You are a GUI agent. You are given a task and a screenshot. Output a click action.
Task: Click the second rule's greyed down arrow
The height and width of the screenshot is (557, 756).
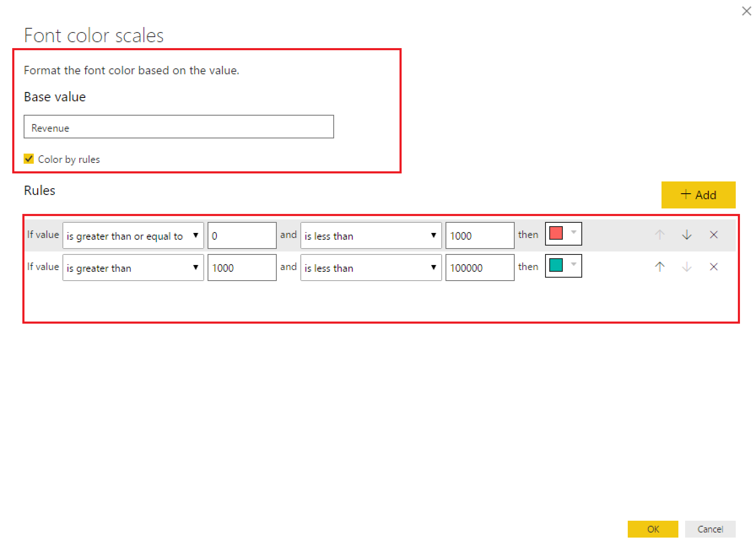pos(686,267)
